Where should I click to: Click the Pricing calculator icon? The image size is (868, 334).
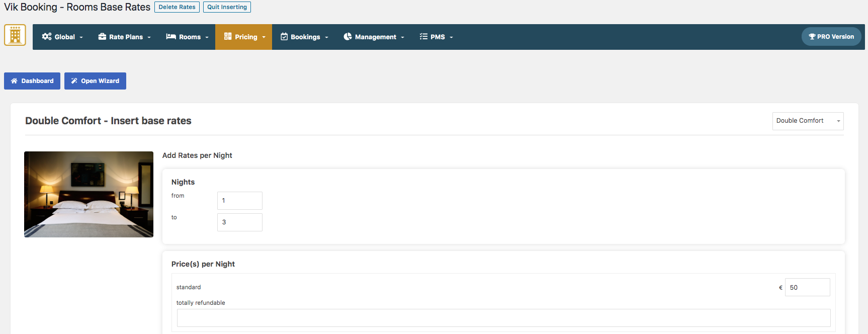click(x=228, y=36)
